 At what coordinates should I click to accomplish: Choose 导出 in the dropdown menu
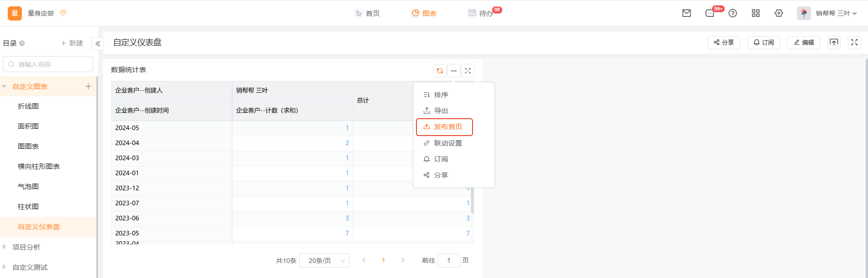coord(441,111)
